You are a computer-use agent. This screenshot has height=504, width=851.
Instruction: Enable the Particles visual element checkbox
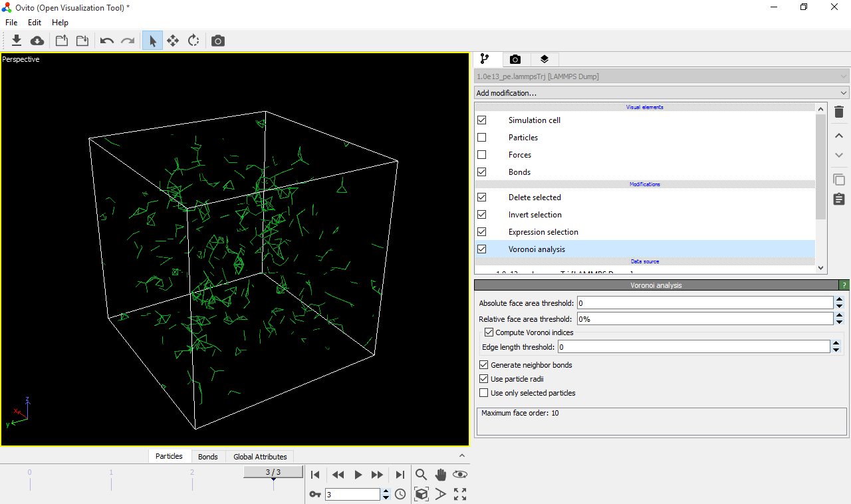tap(482, 138)
